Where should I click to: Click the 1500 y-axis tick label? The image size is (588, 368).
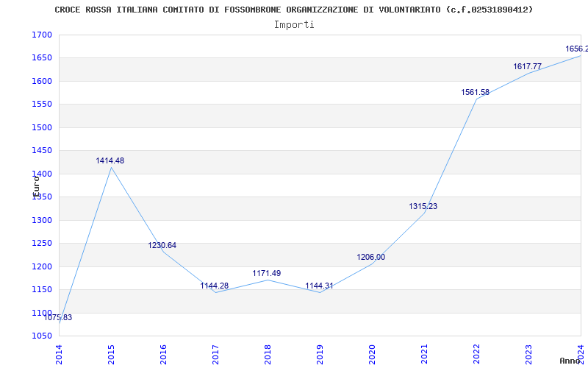pyautogui.click(x=42, y=127)
